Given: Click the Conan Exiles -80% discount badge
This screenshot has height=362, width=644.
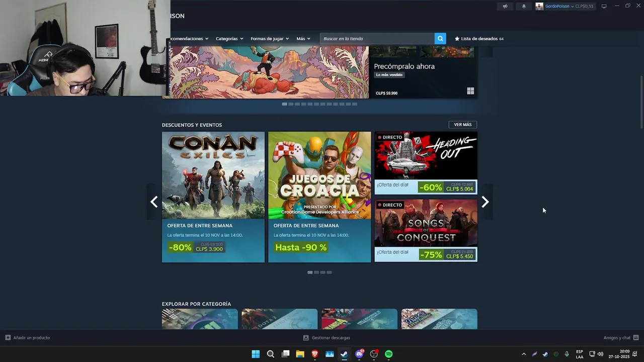Looking at the screenshot, I should pos(180,247).
